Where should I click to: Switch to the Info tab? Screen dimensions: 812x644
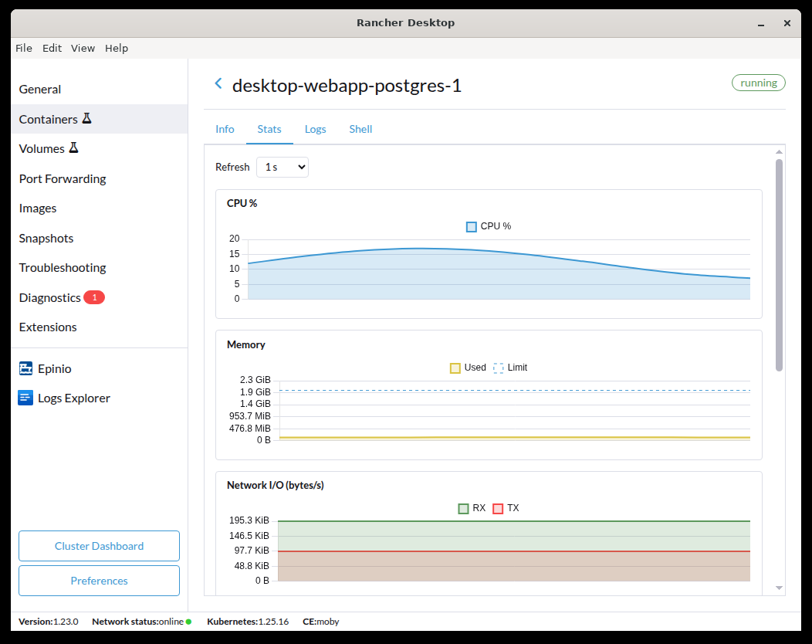click(225, 129)
